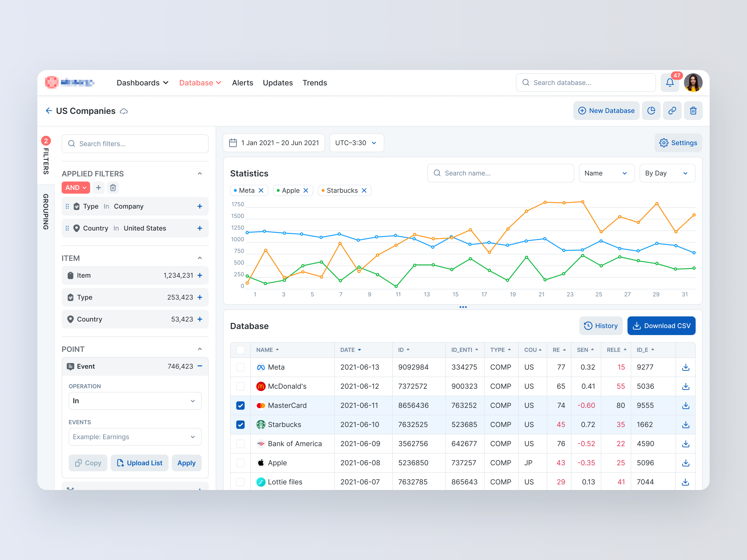
Task: Click the cloud sync icon beside US Companies
Action: click(x=123, y=111)
